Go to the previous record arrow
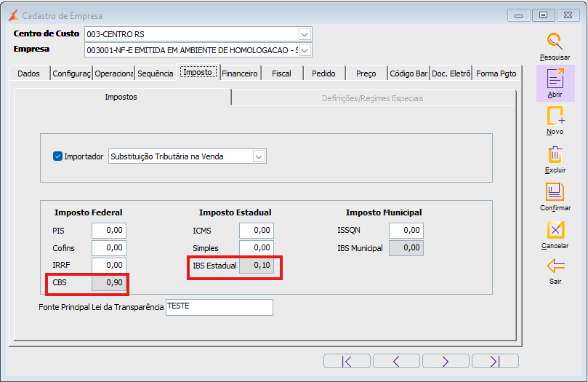Image resolution: width=588 pixels, height=382 pixels. [x=396, y=362]
